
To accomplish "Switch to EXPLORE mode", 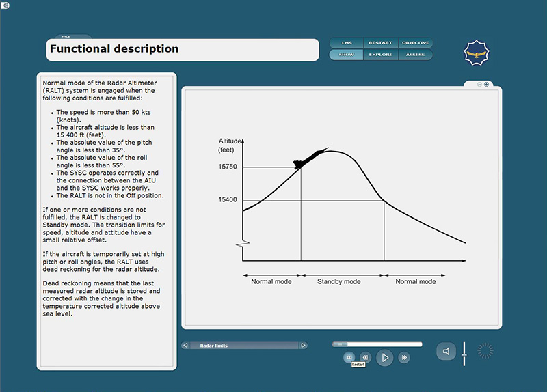I will coord(381,55).
